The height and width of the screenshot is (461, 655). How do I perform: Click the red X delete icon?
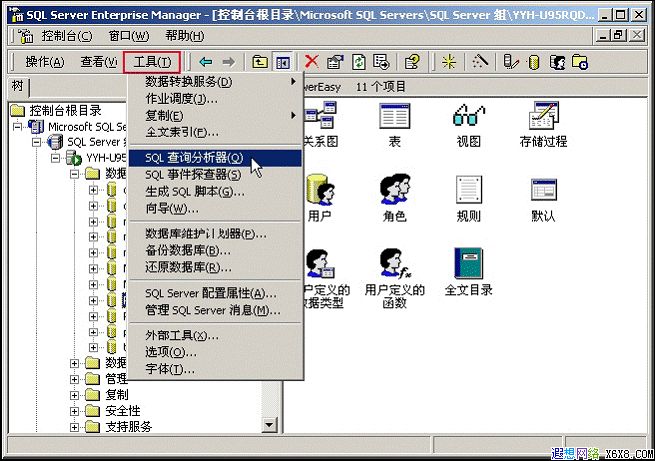point(311,62)
